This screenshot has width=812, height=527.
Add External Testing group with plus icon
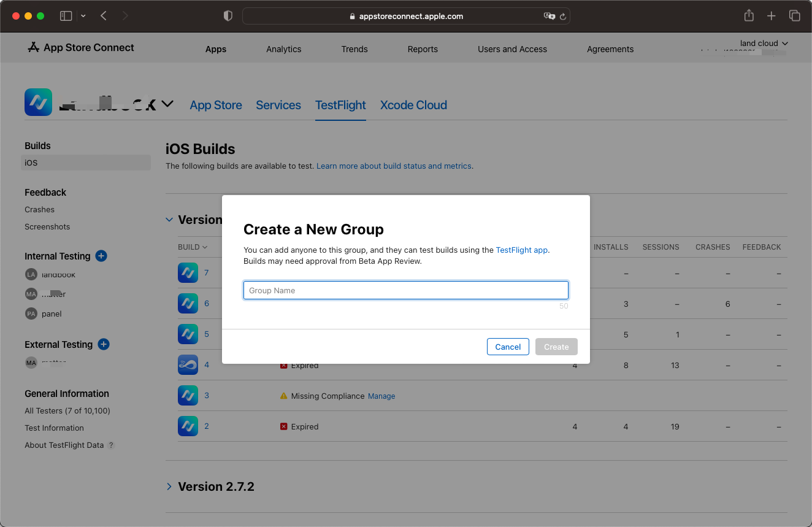(x=104, y=344)
